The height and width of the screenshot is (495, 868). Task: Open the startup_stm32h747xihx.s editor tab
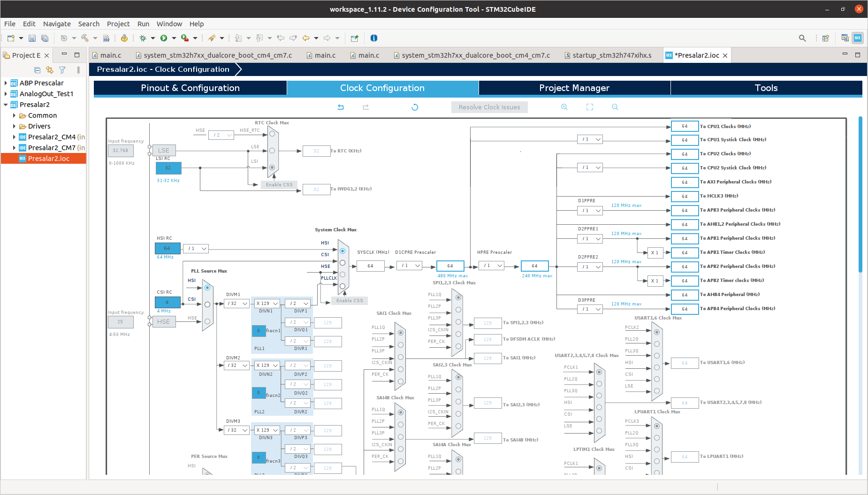point(608,55)
